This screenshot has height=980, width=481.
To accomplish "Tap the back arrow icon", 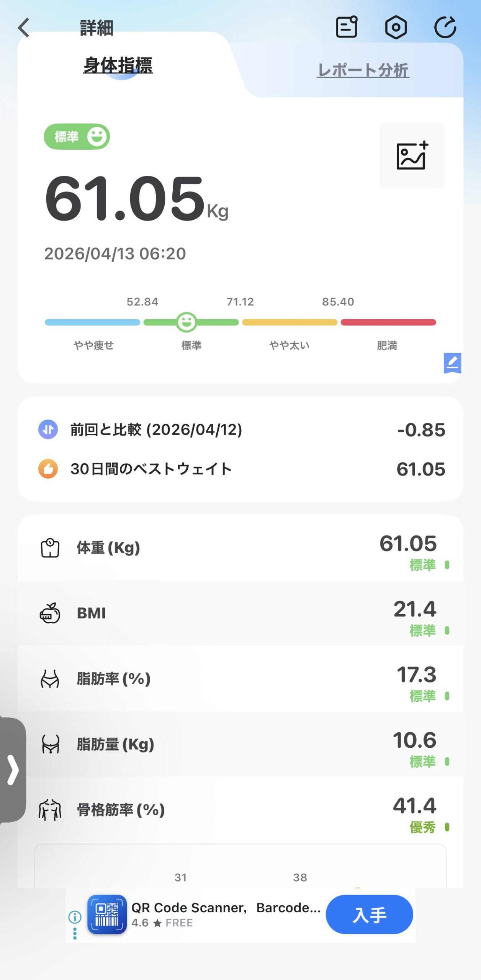I will click(24, 28).
